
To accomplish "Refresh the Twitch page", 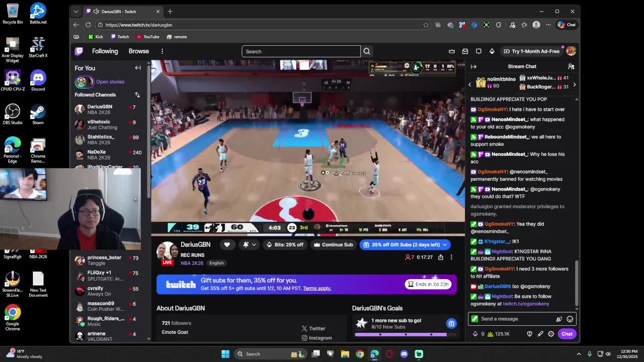I will click(x=88, y=25).
